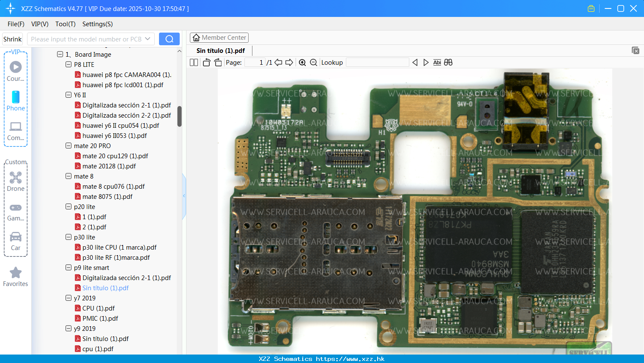The image size is (644, 363).
Task: Find next lookup match
Action: 426,63
